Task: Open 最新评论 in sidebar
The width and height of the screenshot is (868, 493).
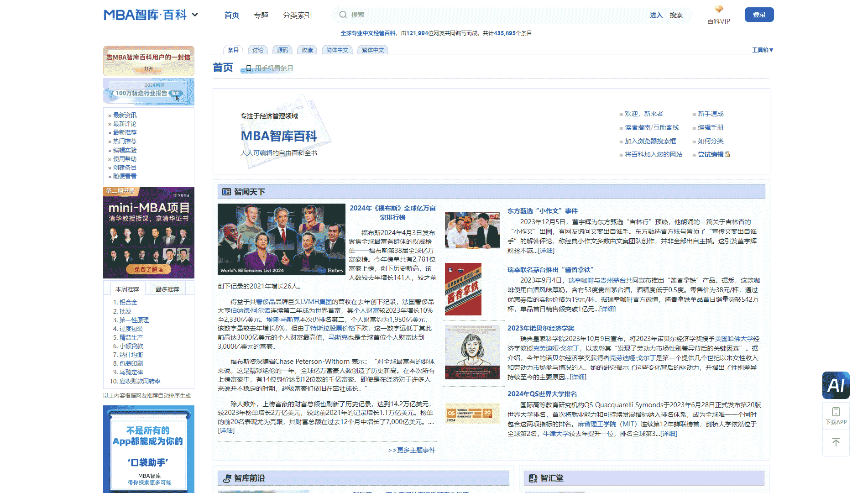Action: point(125,124)
